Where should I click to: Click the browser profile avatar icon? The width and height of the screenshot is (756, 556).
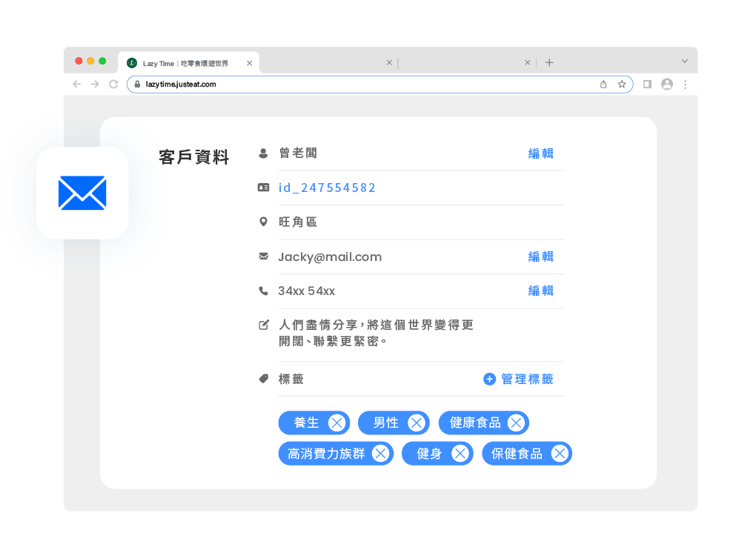click(667, 85)
